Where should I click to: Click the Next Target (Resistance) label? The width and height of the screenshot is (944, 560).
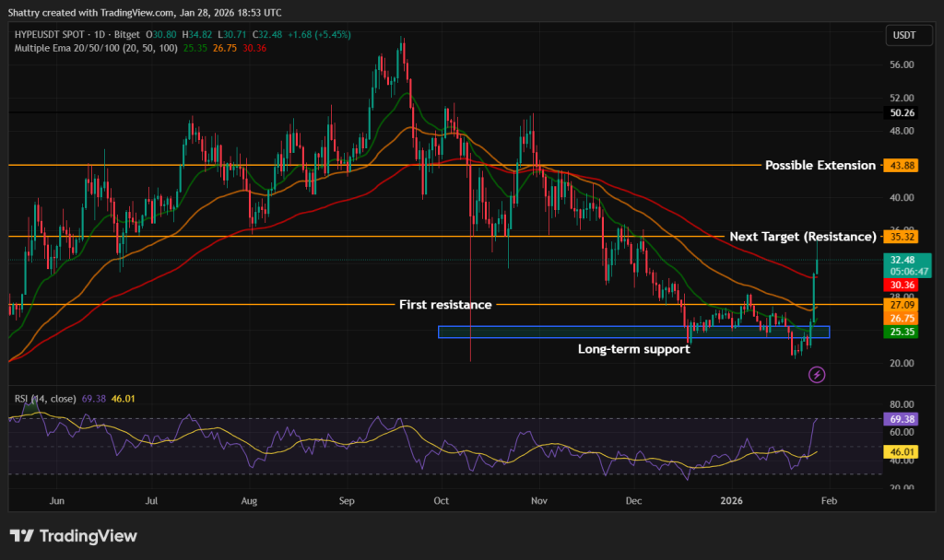coord(803,237)
